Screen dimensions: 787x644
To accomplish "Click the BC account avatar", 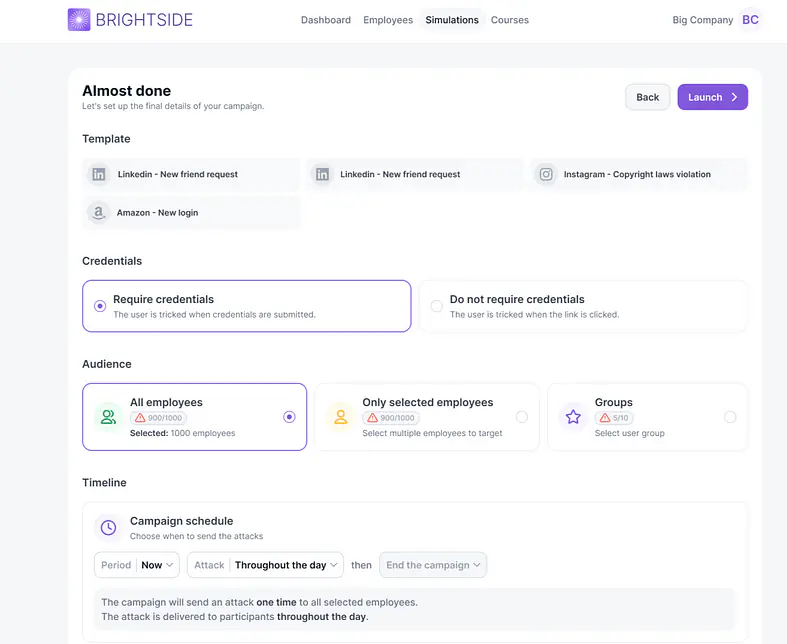I will [x=750, y=20].
